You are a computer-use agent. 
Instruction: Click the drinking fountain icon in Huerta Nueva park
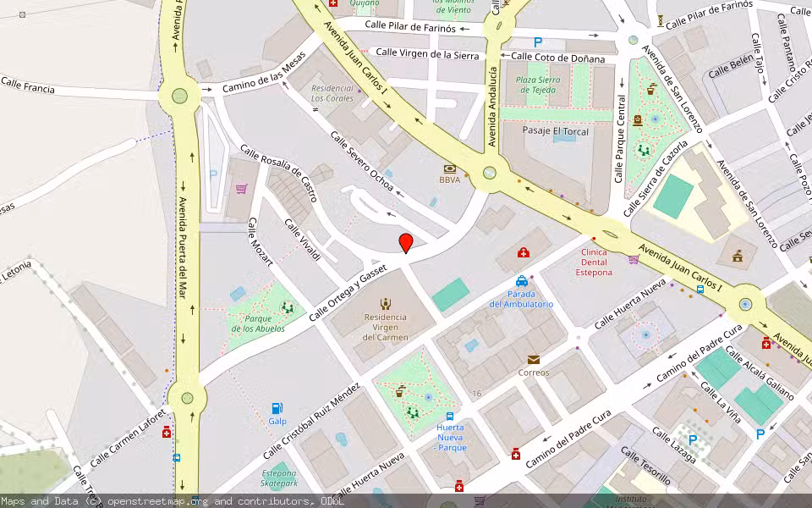(x=399, y=391)
